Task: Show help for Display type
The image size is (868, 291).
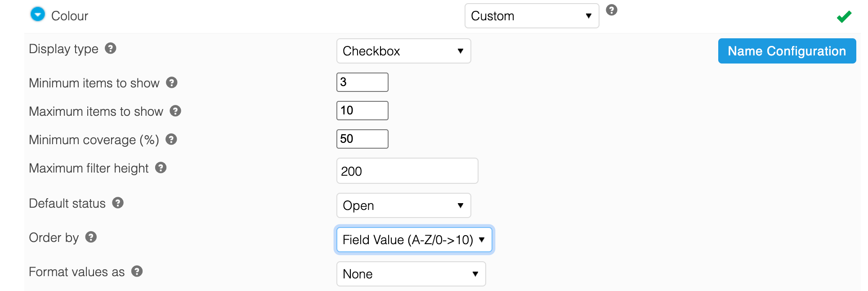Action: pyautogui.click(x=111, y=48)
